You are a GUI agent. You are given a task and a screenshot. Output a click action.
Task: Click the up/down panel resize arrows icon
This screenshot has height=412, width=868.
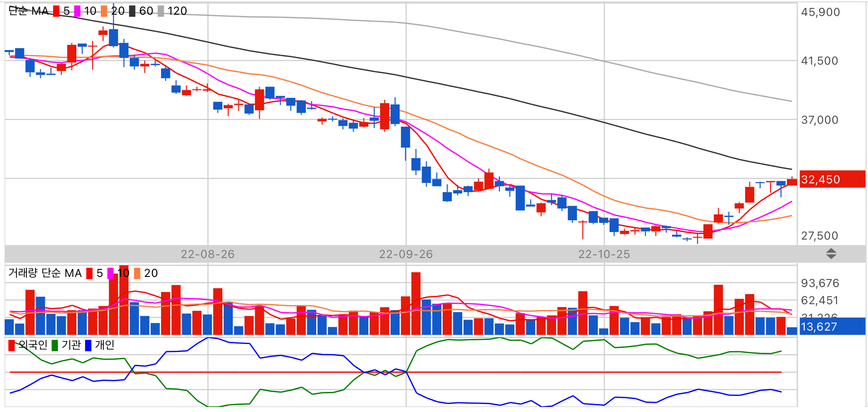click(831, 254)
